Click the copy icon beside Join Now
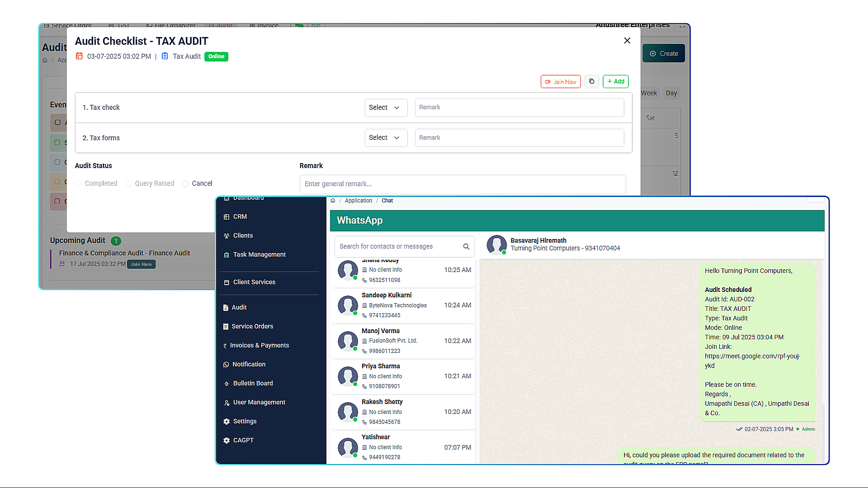 tap(591, 81)
